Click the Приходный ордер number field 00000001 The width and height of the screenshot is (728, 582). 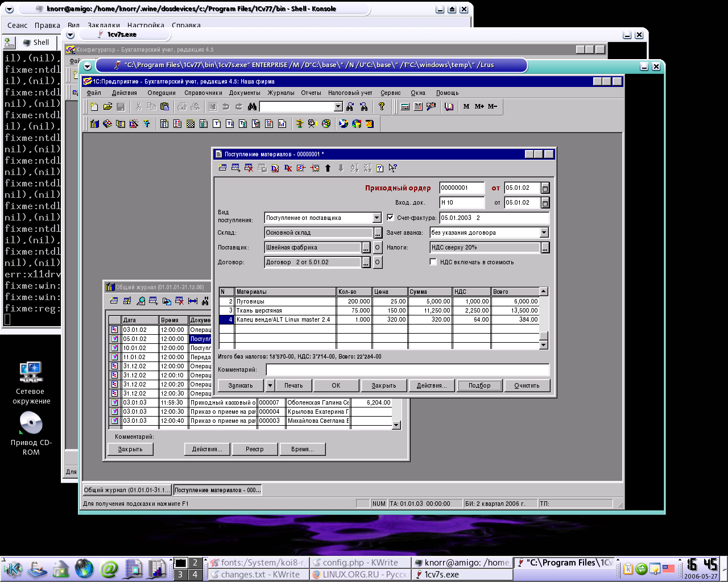(462, 188)
